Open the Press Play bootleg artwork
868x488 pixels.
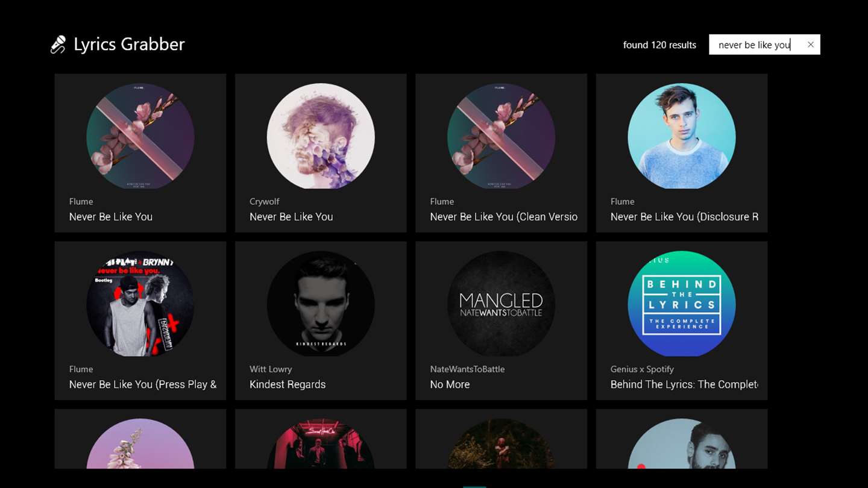140,304
